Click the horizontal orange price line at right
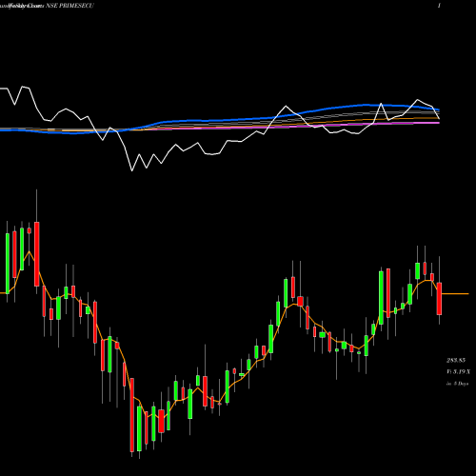 point(455,294)
